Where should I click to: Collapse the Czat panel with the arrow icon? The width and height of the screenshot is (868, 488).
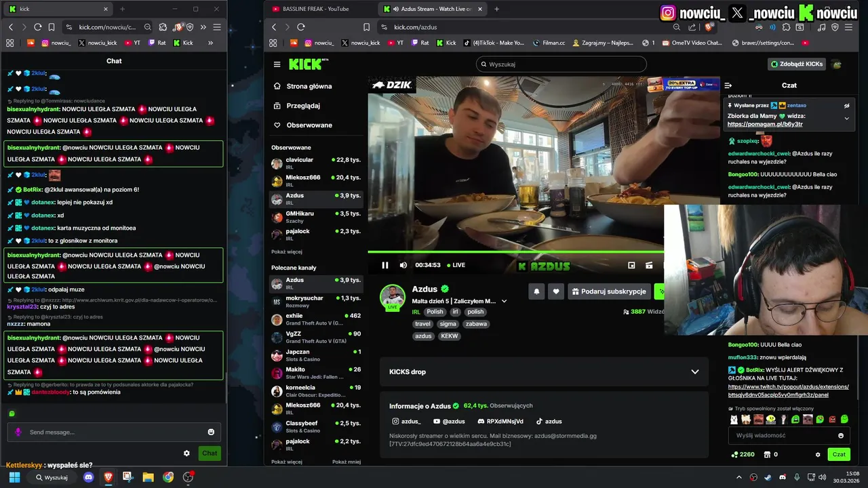728,85
